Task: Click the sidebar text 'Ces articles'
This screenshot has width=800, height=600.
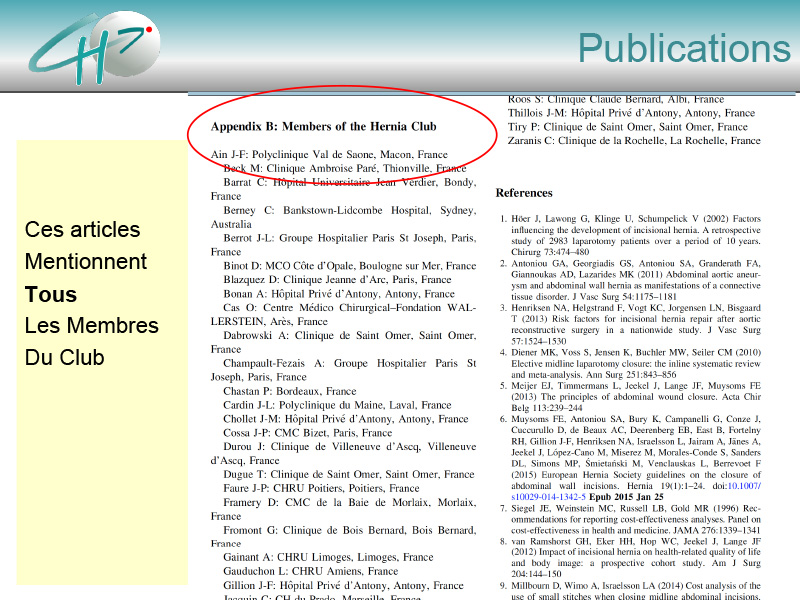Action: (82, 230)
